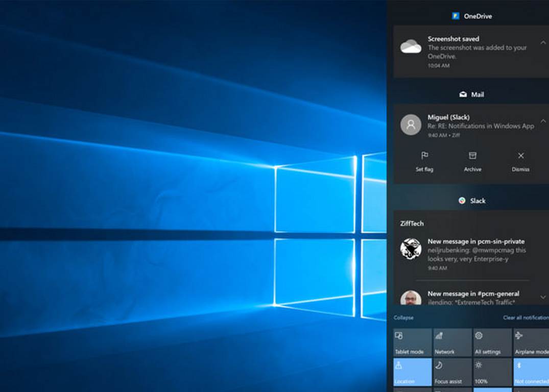The height and width of the screenshot is (392, 549).
Task: Collapse the Miguel mail notification chevron
Action: [543, 121]
